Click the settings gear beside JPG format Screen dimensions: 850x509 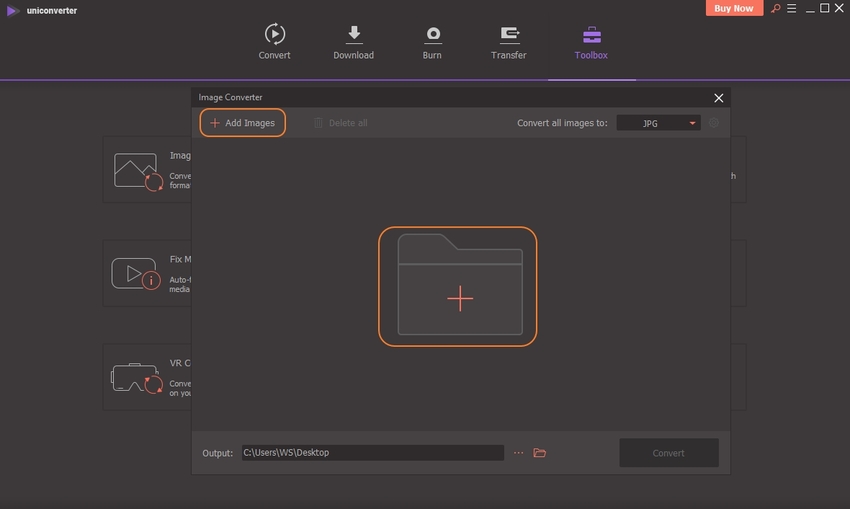(714, 123)
